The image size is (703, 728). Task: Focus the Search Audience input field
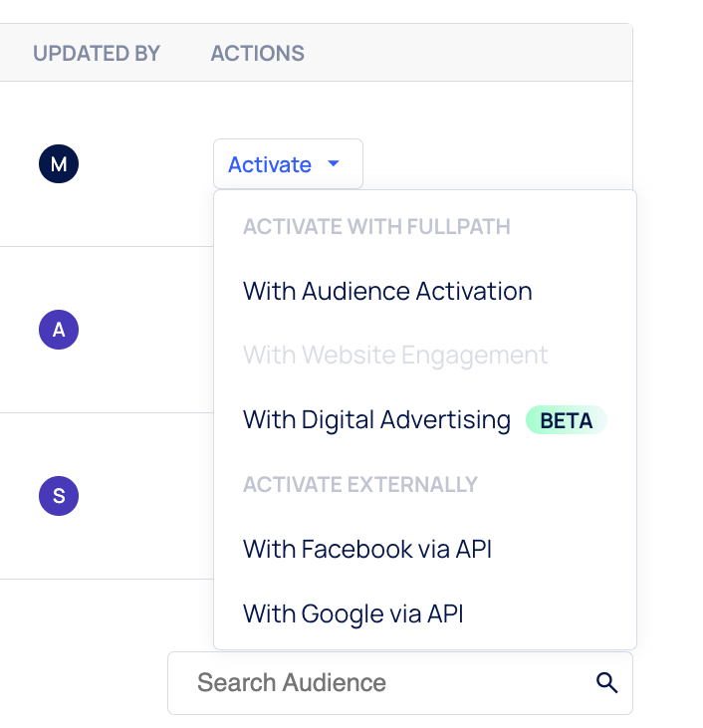[378, 683]
